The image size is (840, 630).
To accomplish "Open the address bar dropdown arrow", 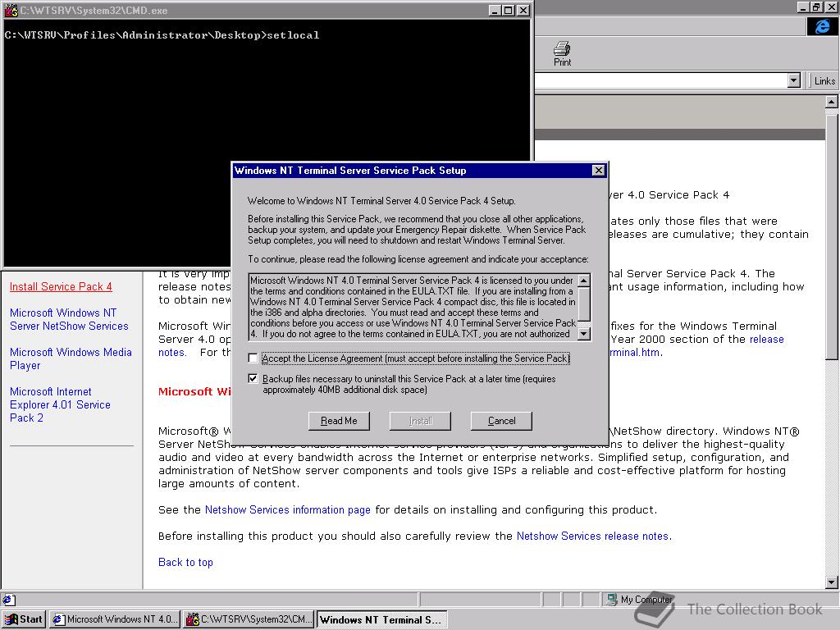I will [x=794, y=81].
